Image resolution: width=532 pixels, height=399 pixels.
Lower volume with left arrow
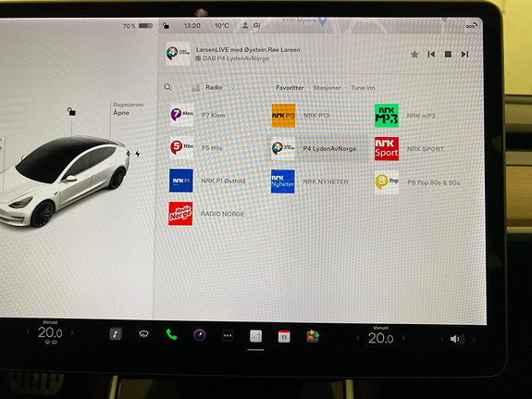click(441, 339)
